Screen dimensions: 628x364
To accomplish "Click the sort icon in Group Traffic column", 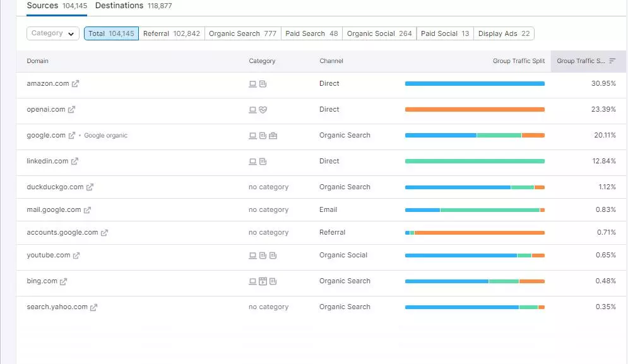I will pyautogui.click(x=612, y=61).
